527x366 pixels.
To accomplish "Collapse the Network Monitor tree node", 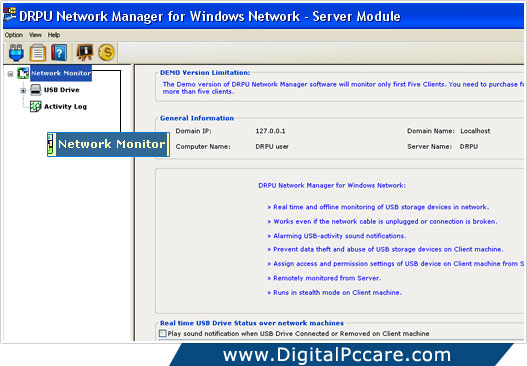I will (x=10, y=74).
